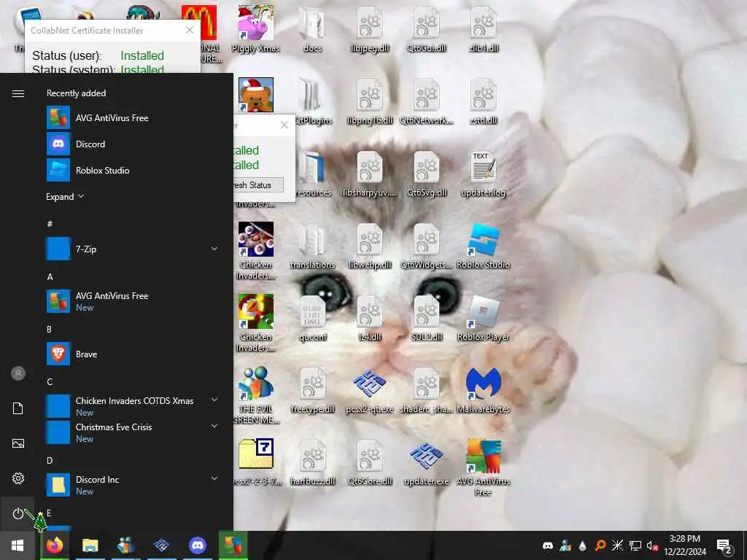
Task: Select SDL2.dll file on desktop
Action: (x=426, y=318)
